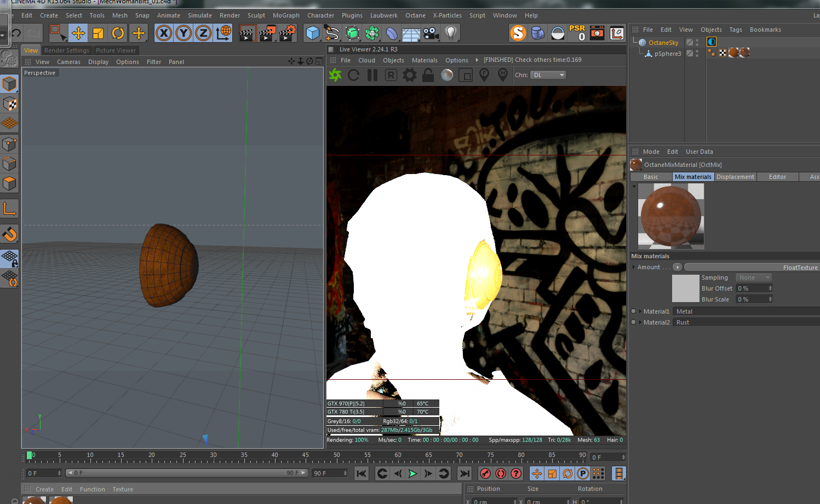
Task: Click the Metal material link field
Action: pyautogui.click(x=746, y=311)
